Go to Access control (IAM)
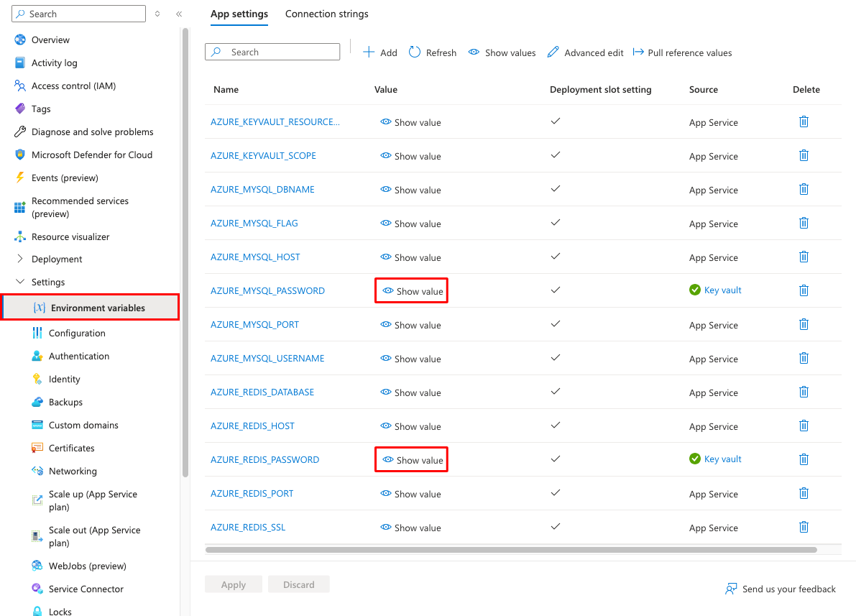856x616 pixels. 73,86
